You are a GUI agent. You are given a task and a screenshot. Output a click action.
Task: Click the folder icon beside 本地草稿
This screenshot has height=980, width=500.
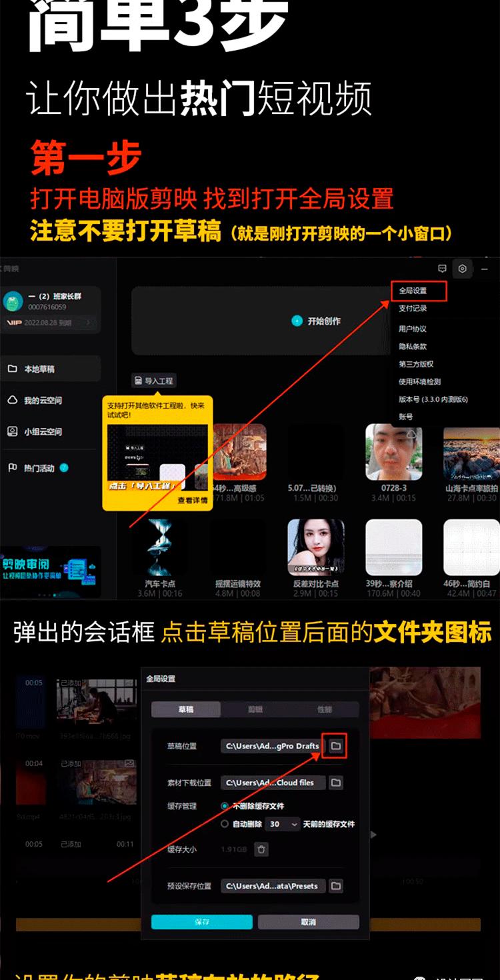pyautogui.click(x=12, y=369)
